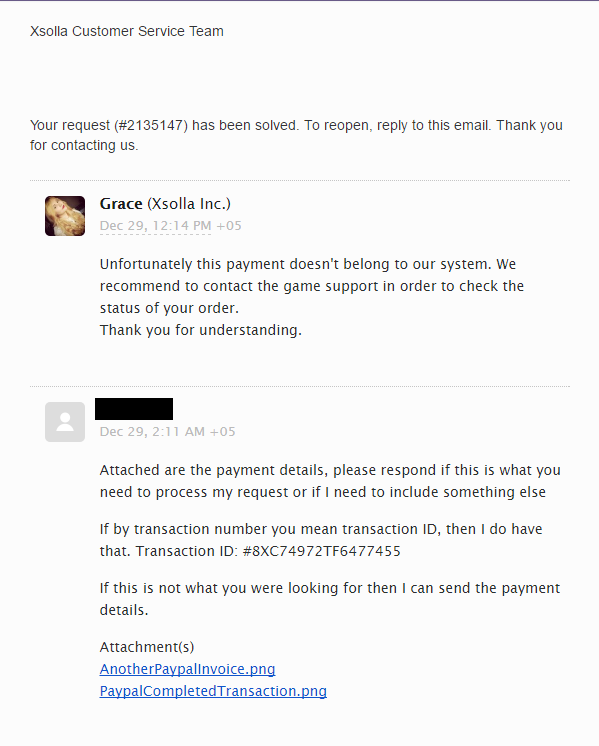Click Grace's profile photo avatar

point(65,216)
